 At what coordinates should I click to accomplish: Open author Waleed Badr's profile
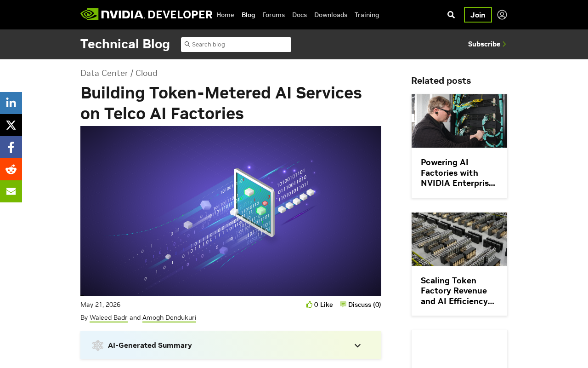click(x=108, y=317)
